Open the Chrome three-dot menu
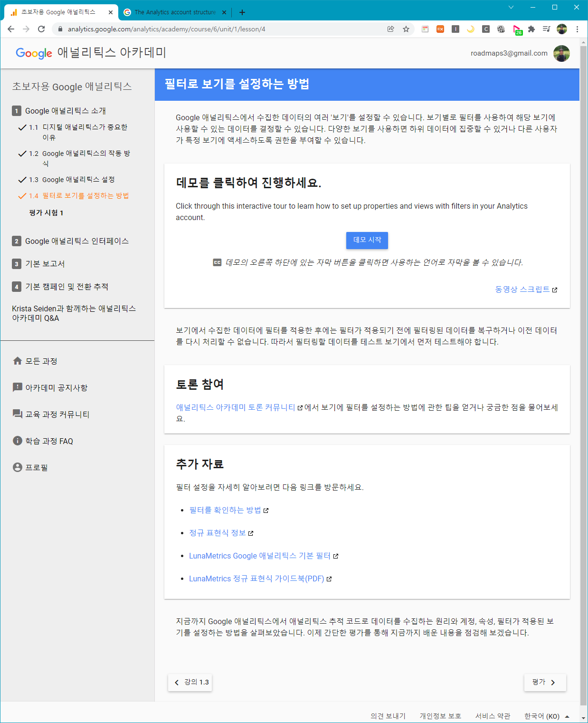Image resolution: width=588 pixels, height=723 pixels. tap(577, 29)
